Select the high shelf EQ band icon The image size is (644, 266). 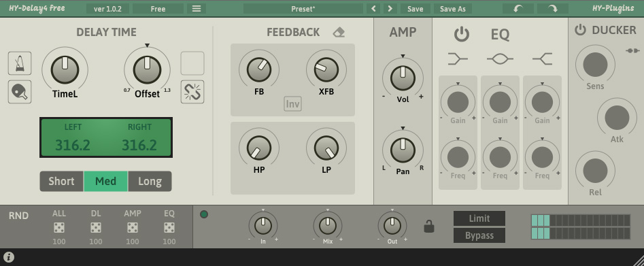click(542, 59)
